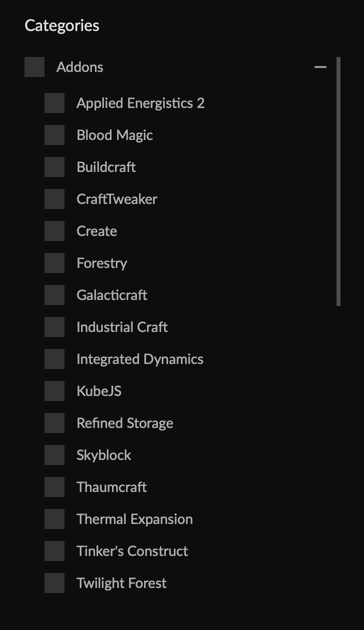This screenshot has height=630, width=364.
Task: Check the box next to Create
Action: 54,231
